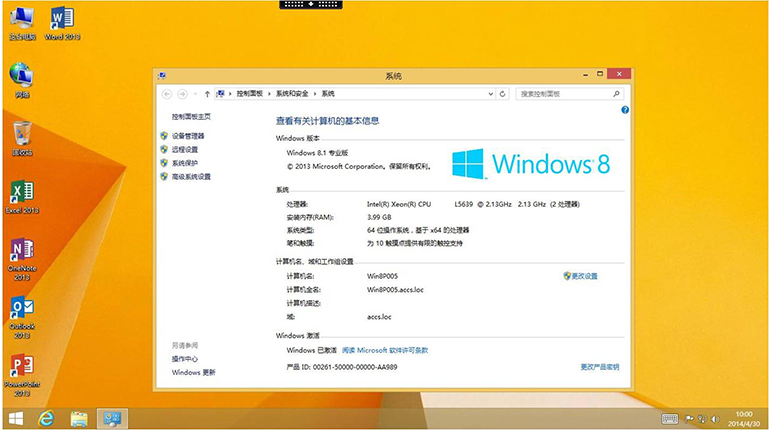Open 设备管理器 in the sidebar
The height and width of the screenshot is (430, 770).
click(188, 136)
